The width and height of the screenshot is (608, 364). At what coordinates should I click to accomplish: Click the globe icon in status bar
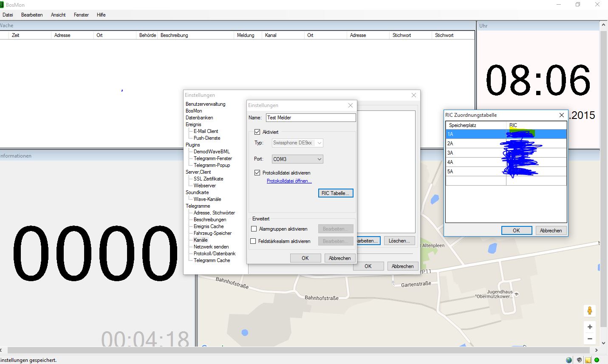(x=569, y=360)
